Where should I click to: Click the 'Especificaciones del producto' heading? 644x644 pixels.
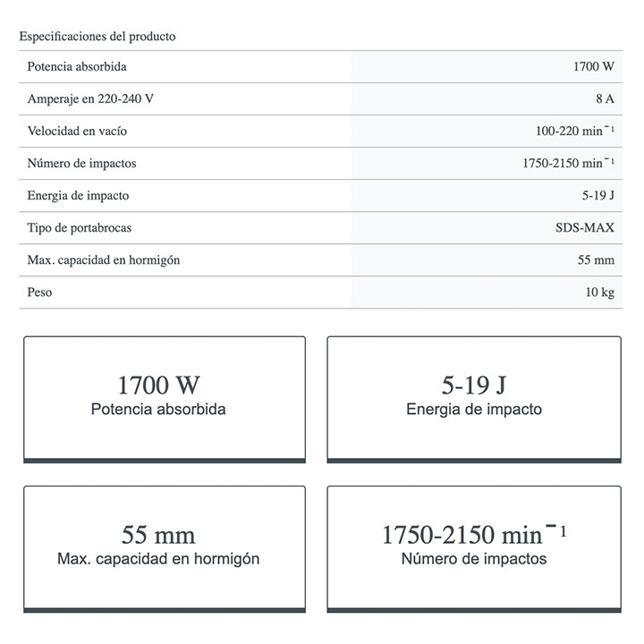[x=97, y=37]
